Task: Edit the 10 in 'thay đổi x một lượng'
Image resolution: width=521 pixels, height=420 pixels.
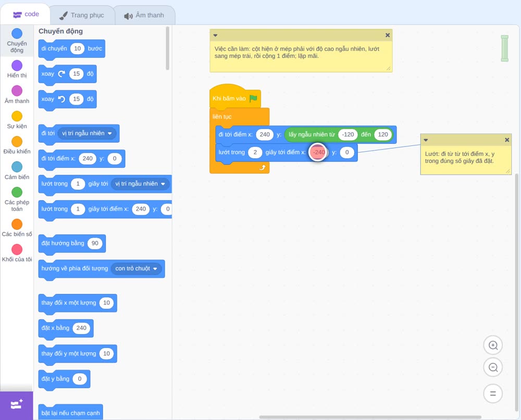Action: pos(106,303)
